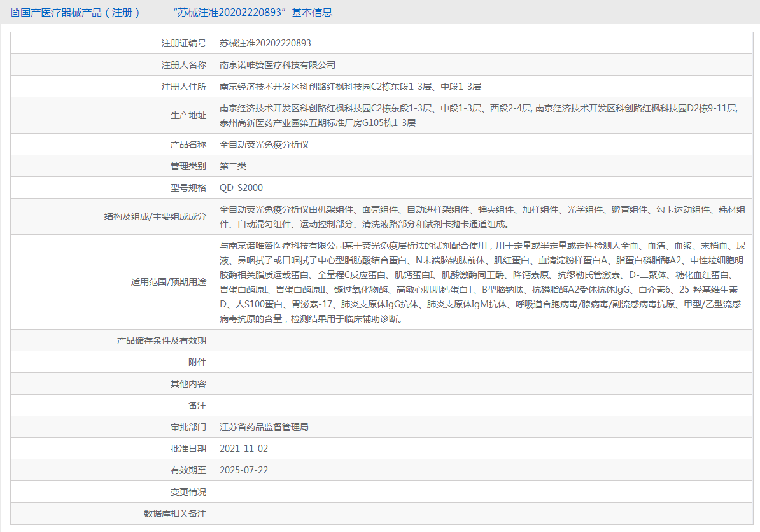Screen dimensions: 760x532
Task: Select the value 第二类
Action: tap(233, 166)
